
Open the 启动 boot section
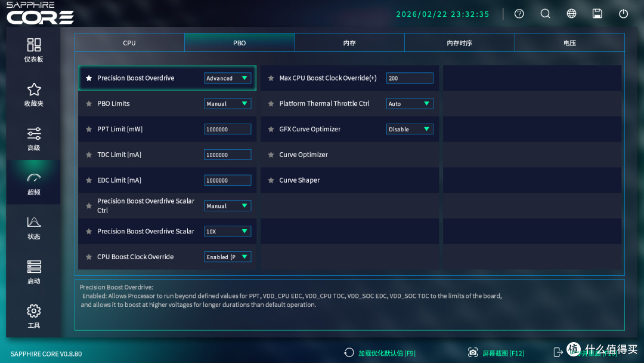tap(33, 272)
